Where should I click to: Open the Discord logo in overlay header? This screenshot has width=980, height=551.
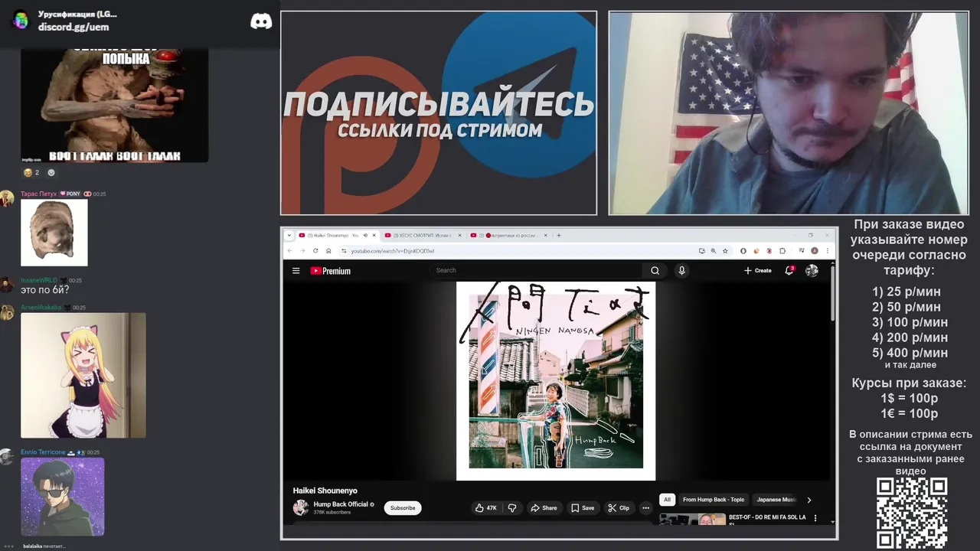261,21
